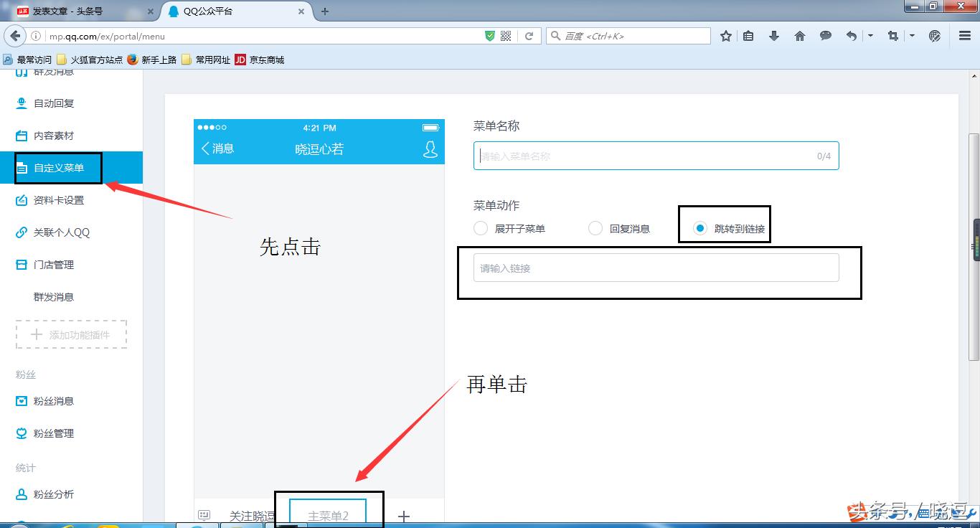The width and height of the screenshot is (980, 528).
Task: Open 粉丝消息 under the 粉丝 section
Action: 53,400
